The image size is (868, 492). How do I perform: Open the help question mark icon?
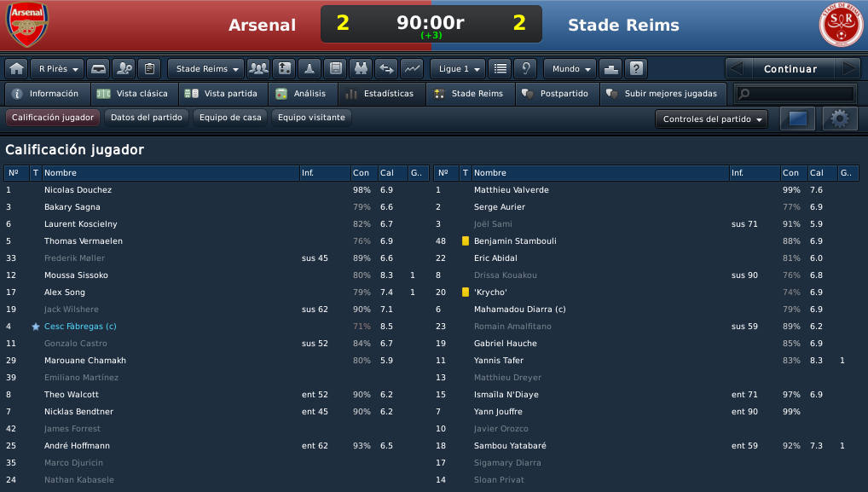(x=637, y=68)
